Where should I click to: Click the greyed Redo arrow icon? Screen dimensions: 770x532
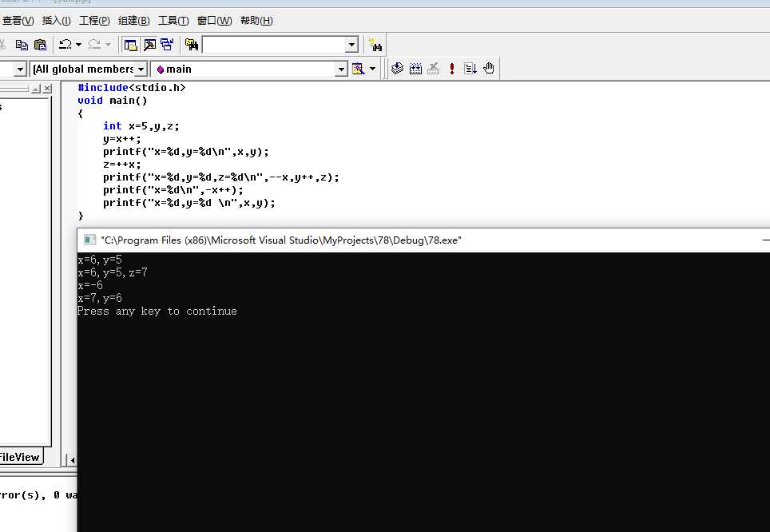coord(94,45)
